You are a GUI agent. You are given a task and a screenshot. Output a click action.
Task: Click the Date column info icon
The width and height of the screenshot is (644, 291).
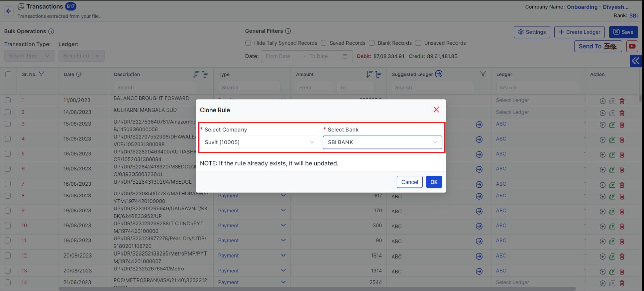79,74
